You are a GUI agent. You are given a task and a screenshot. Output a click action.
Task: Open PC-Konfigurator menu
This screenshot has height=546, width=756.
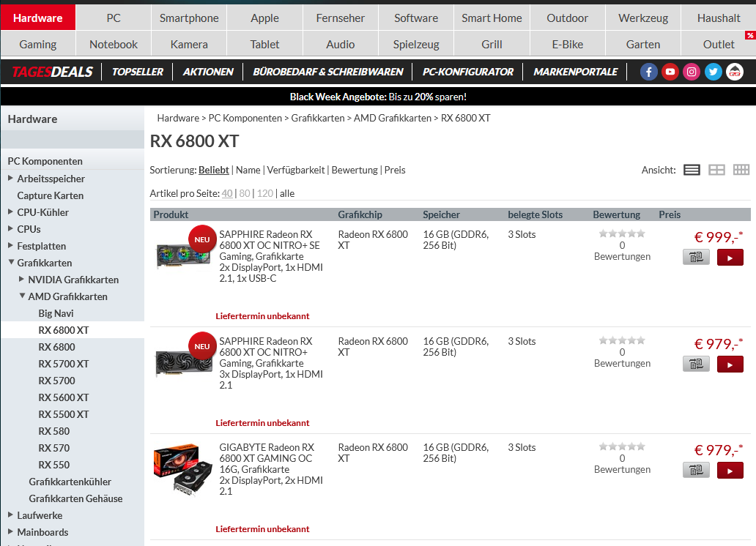[x=467, y=72]
